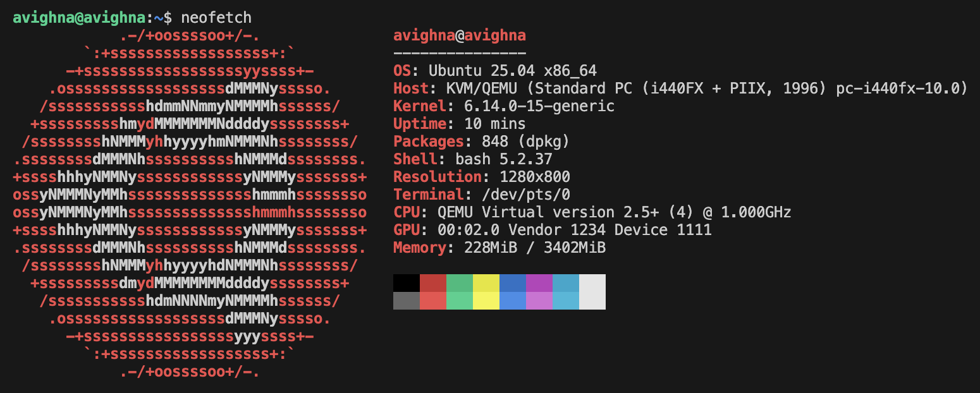Click the red avighna@avighna neofetch title

click(x=459, y=35)
